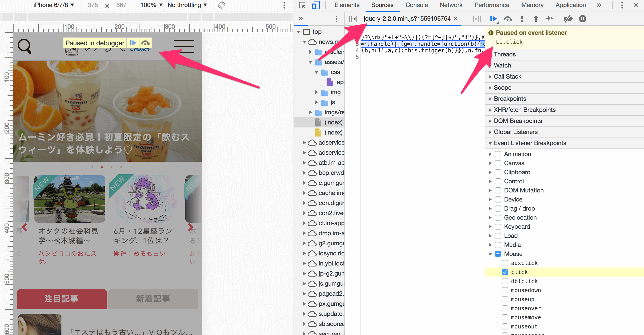Activate the inspect element picker icon
This screenshot has width=644, height=335.
(x=302, y=5)
